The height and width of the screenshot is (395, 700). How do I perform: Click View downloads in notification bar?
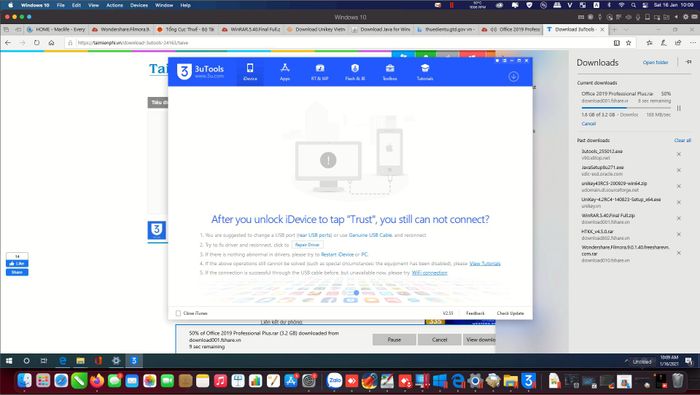[x=479, y=340]
